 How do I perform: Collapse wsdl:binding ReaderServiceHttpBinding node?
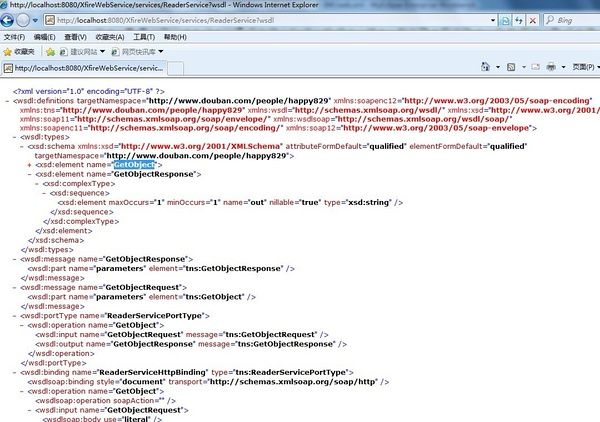(x=15, y=373)
